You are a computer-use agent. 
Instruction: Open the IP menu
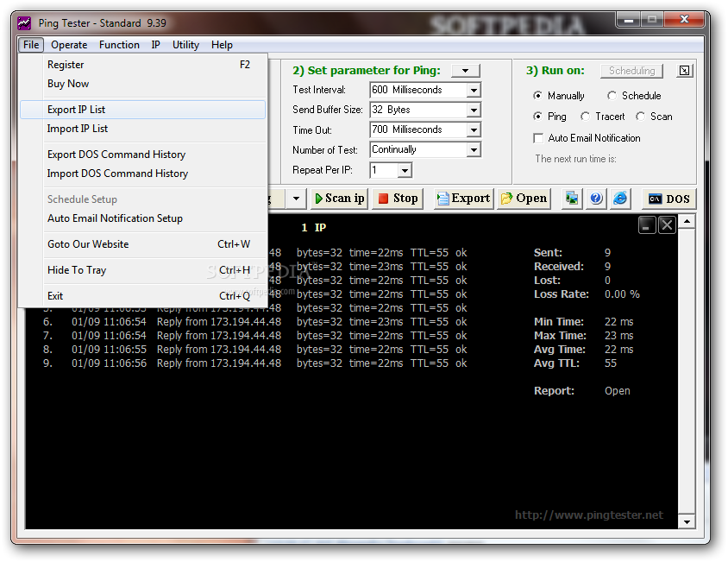155,45
